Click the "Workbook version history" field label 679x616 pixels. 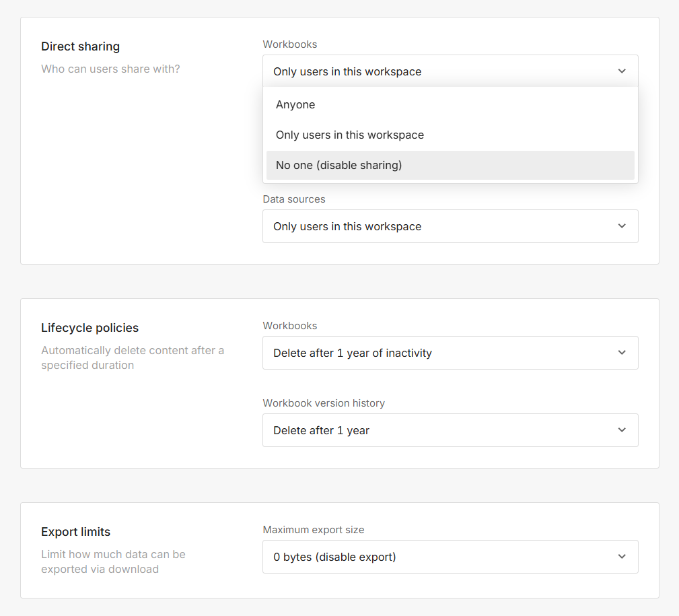tap(324, 403)
